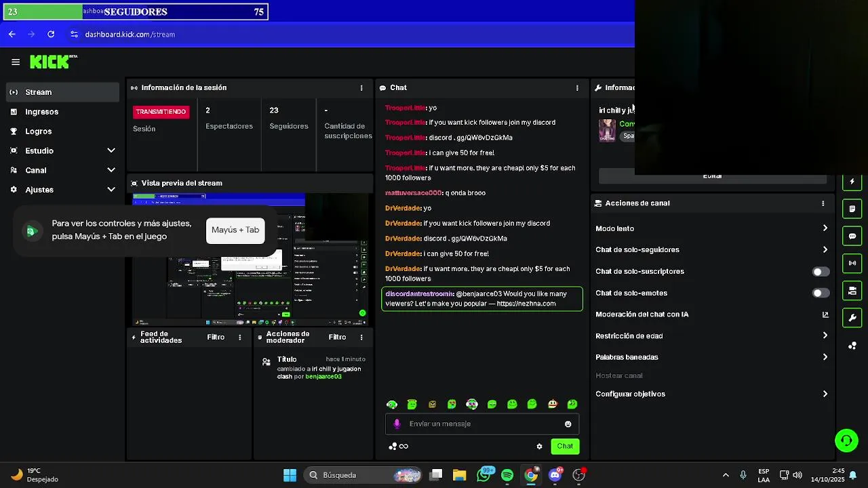
Task: Click the chat bubble sidebar icon on right
Action: tap(852, 236)
